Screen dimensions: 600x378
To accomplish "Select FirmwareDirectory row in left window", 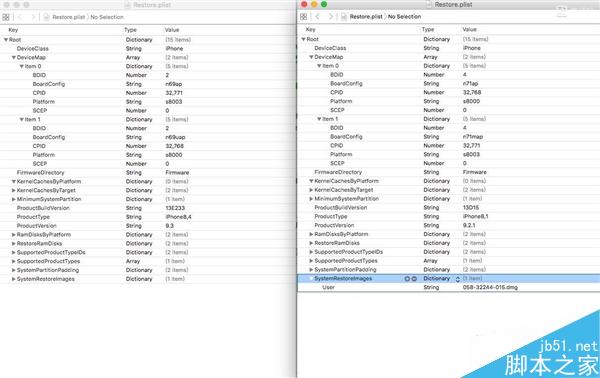I will (148, 173).
